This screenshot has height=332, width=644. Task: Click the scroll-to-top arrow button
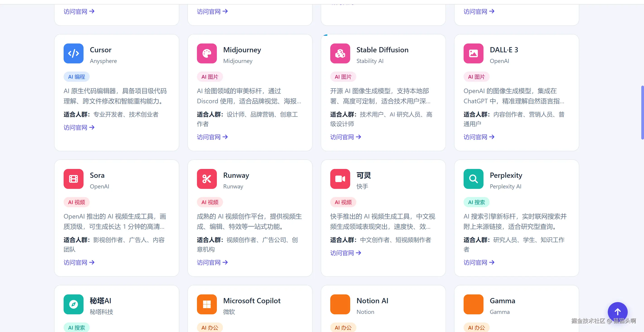tap(618, 312)
